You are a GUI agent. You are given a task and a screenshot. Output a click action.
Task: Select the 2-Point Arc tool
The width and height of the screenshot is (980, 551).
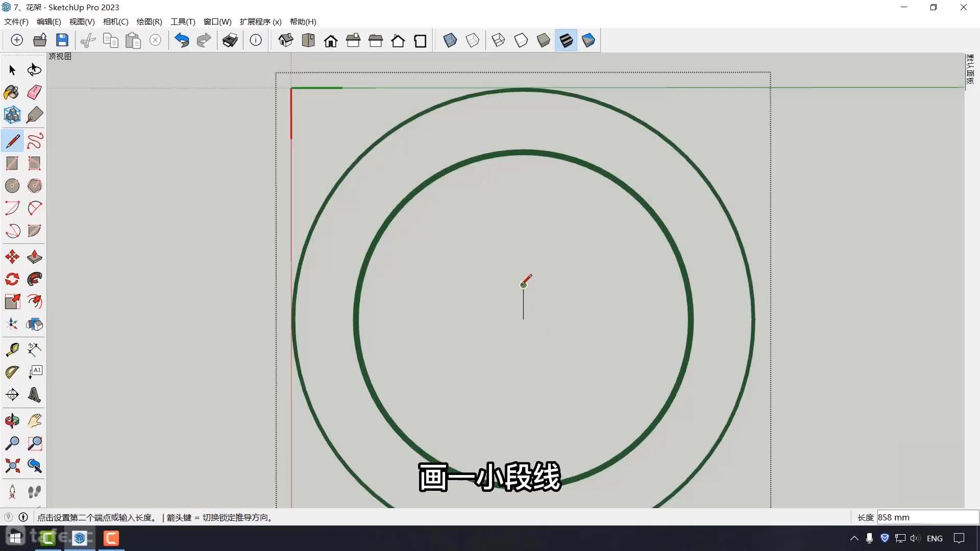(34, 208)
